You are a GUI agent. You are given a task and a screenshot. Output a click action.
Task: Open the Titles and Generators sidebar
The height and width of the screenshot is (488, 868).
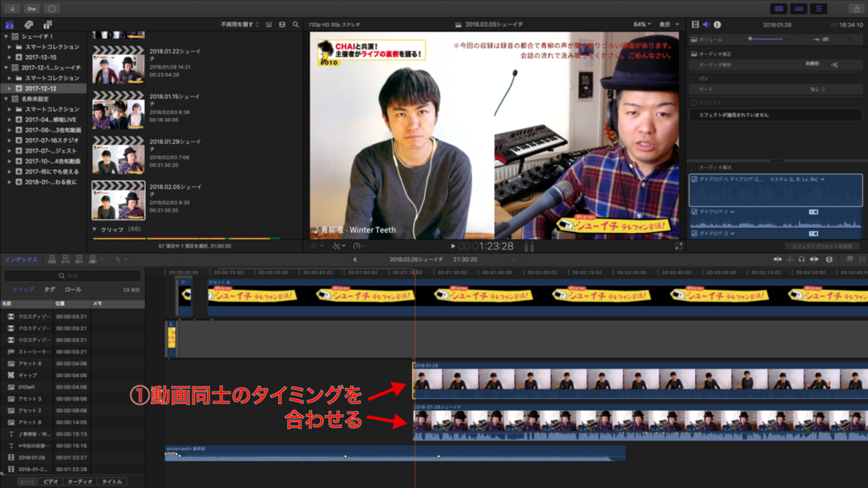tap(47, 25)
